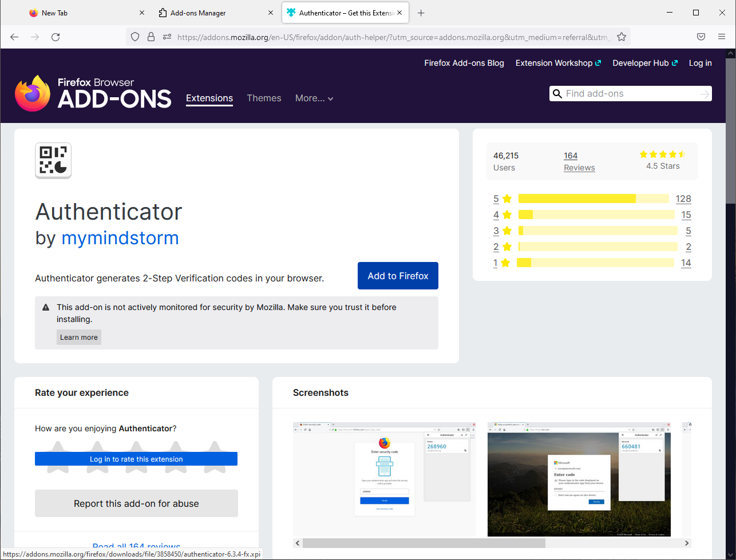Click the Firefox Browser Add-ons logo

pyautogui.click(x=93, y=93)
